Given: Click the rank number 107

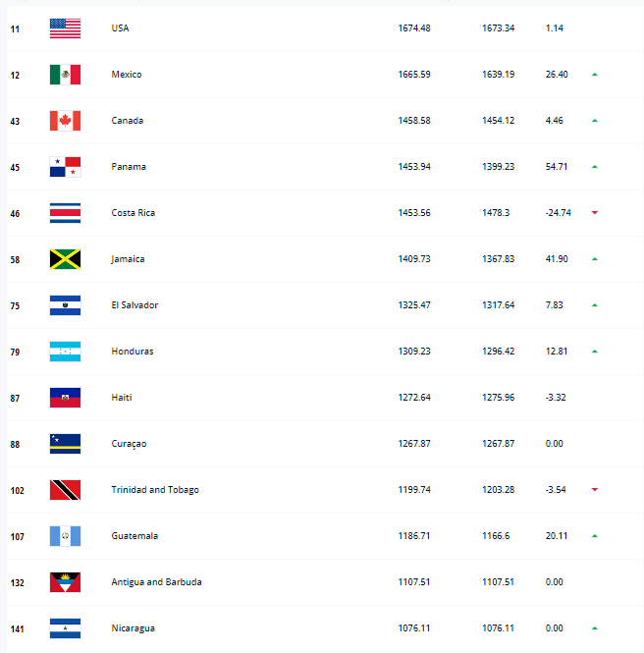Looking at the screenshot, I should [x=17, y=537].
